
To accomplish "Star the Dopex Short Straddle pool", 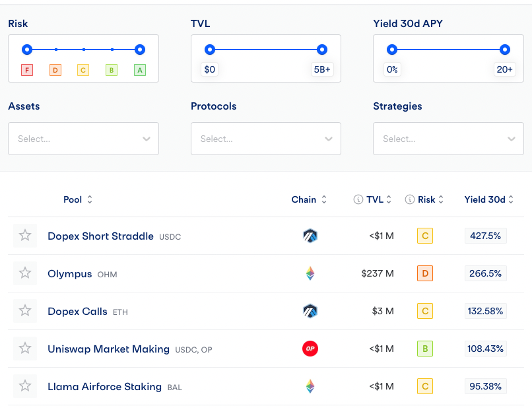I will pos(25,236).
